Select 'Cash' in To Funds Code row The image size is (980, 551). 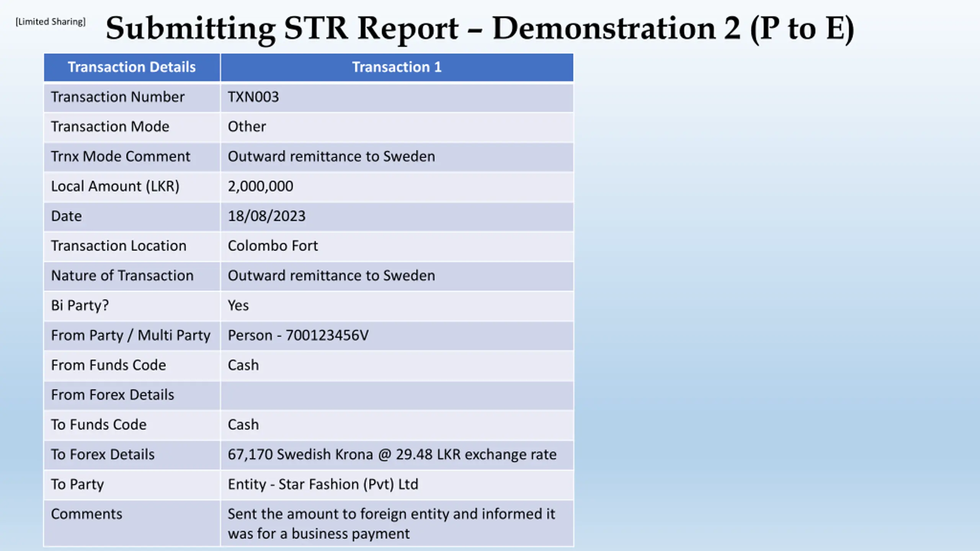(x=243, y=425)
